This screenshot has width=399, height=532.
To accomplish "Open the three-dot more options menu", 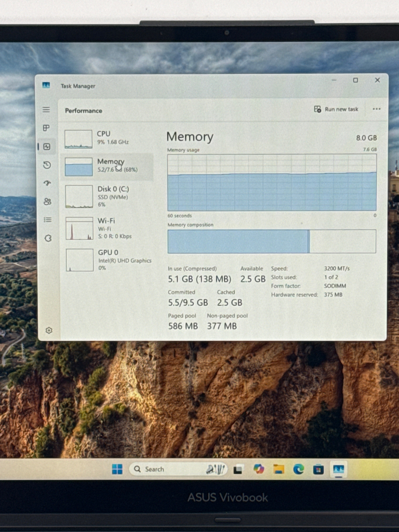I will [x=376, y=109].
